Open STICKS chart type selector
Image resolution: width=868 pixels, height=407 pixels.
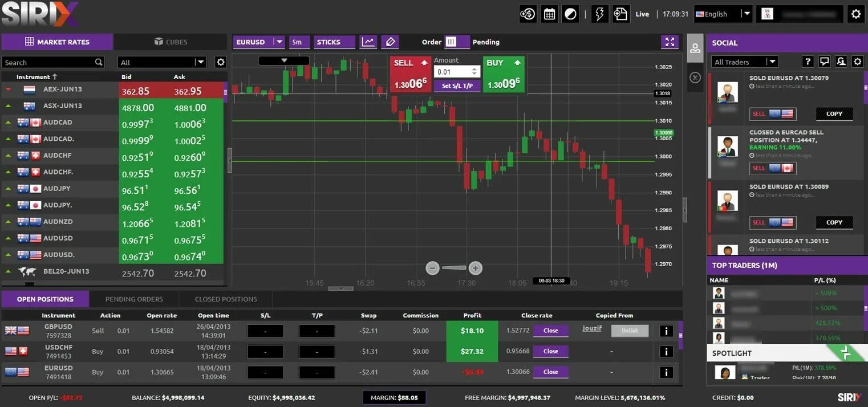tap(334, 42)
